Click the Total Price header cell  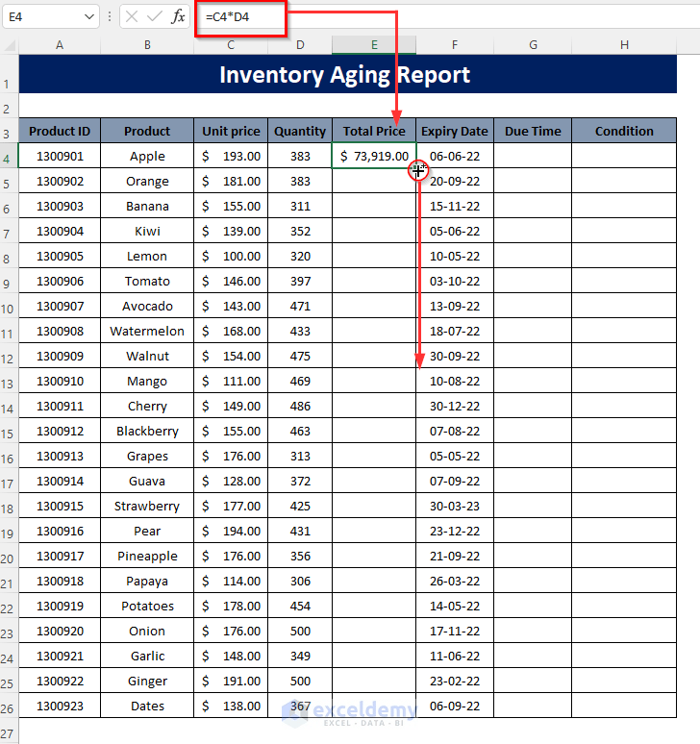point(374,131)
